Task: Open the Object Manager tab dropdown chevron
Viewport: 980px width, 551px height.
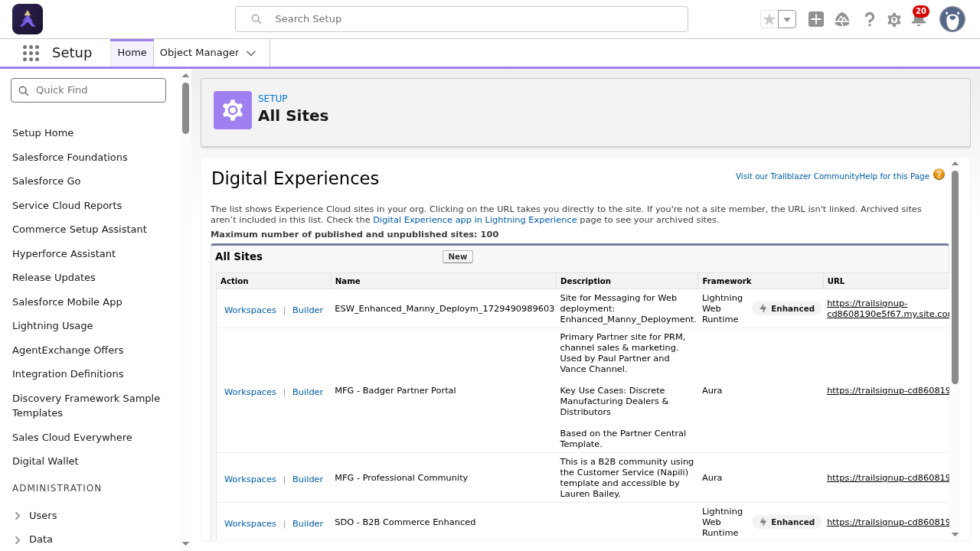Action: pos(251,53)
